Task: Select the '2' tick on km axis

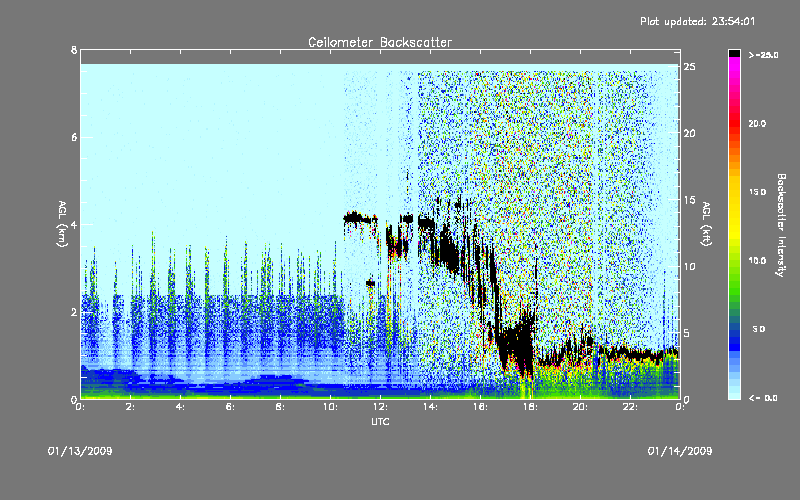Action: [74, 312]
